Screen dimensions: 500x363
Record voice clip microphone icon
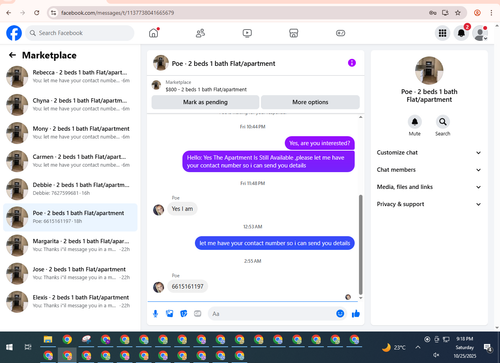[155, 313]
